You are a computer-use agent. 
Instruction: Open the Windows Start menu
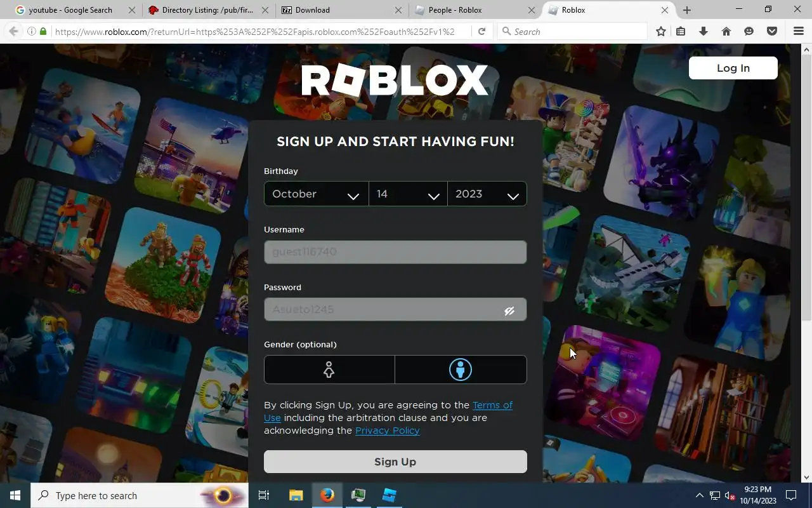tap(15, 495)
